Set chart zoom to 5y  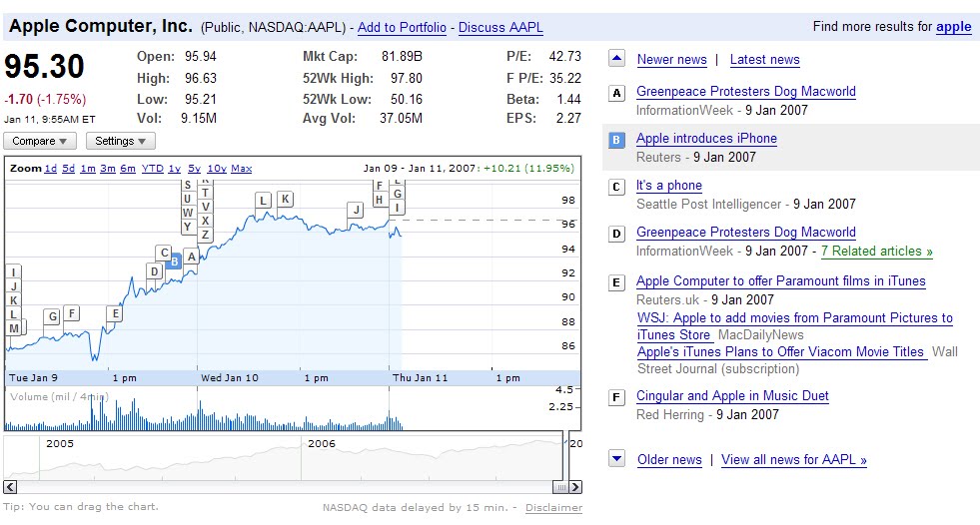195,169
